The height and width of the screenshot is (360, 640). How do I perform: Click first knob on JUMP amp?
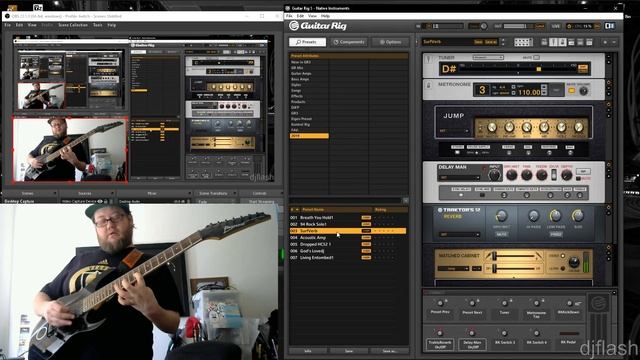[x=492, y=128]
